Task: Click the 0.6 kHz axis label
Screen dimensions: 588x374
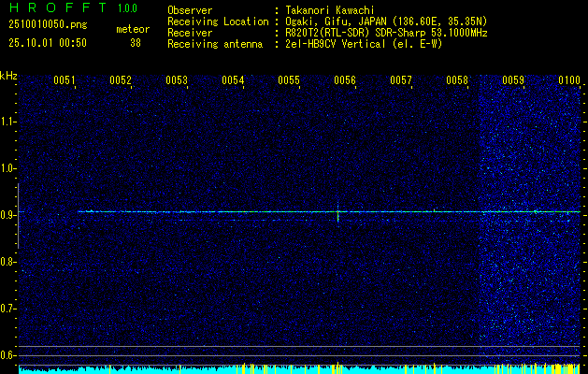Action: [x=7, y=355]
